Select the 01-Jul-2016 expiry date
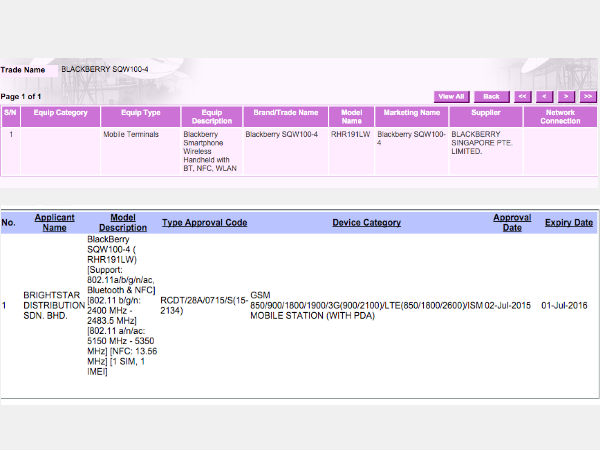Image resolution: width=600 pixels, height=450 pixels. pos(564,305)
